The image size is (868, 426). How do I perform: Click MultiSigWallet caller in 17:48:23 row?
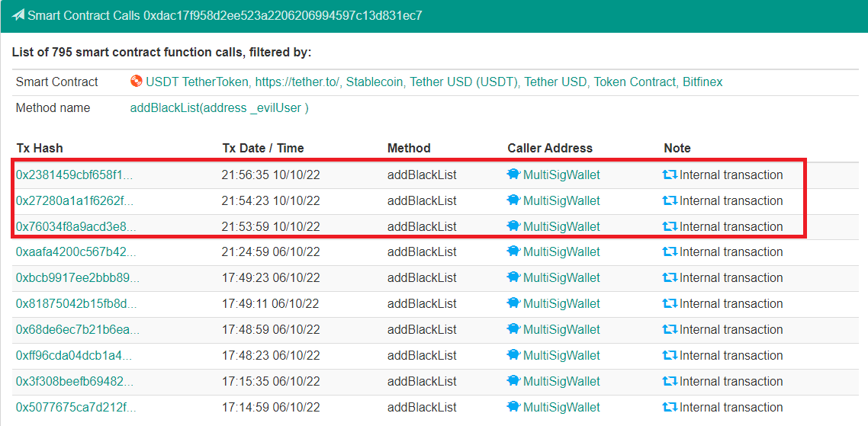click(561, 355)
